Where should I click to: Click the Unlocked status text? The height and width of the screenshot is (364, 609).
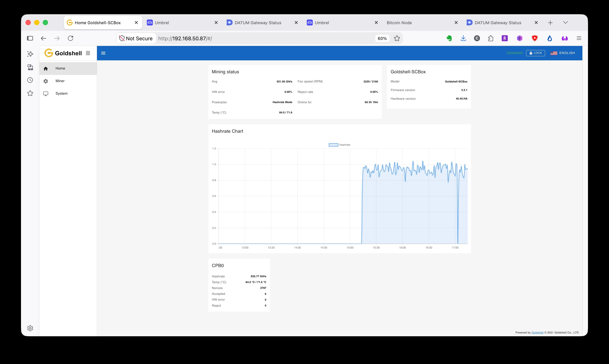(x=514, y=53)
